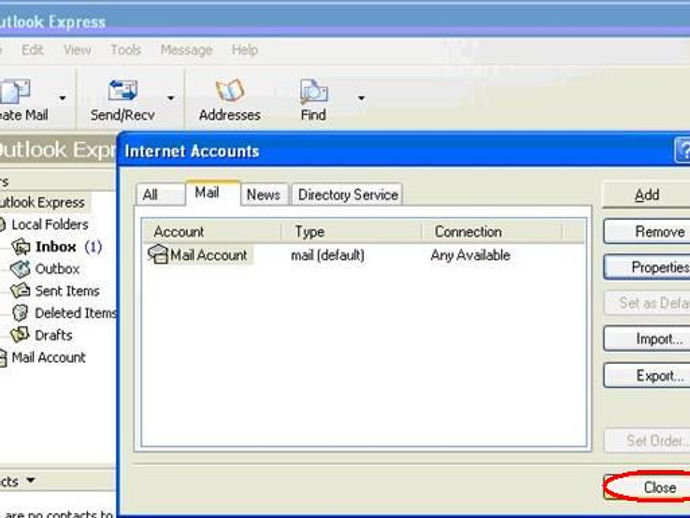Open the Addresses book icon
The image size is (690, 518).
tap(230, 90)
